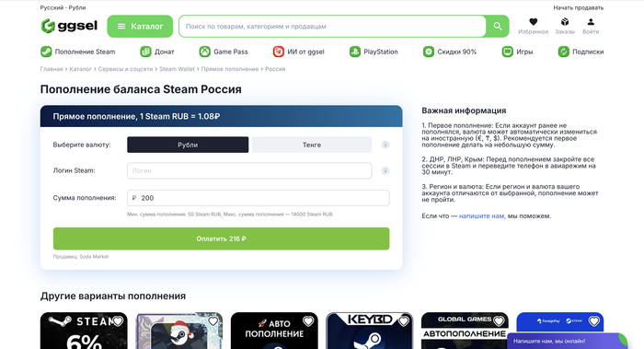Open Пополнение Steam category
Screen dimensions: 644x349
tap(77, 52)
